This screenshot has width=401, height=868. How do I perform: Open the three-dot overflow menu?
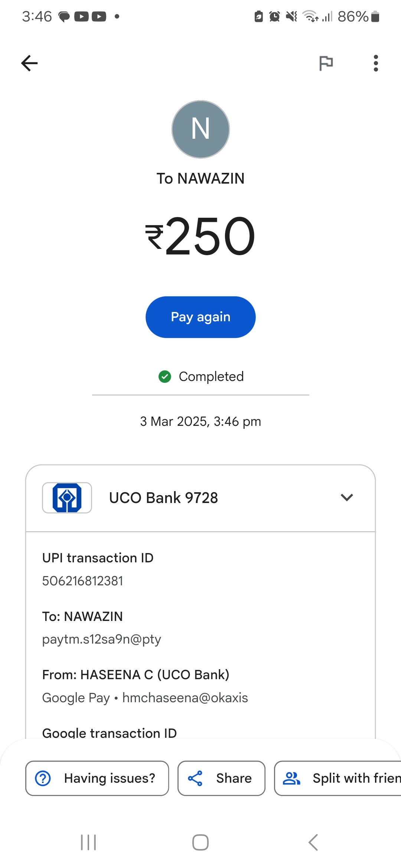(x=376, y=63)
